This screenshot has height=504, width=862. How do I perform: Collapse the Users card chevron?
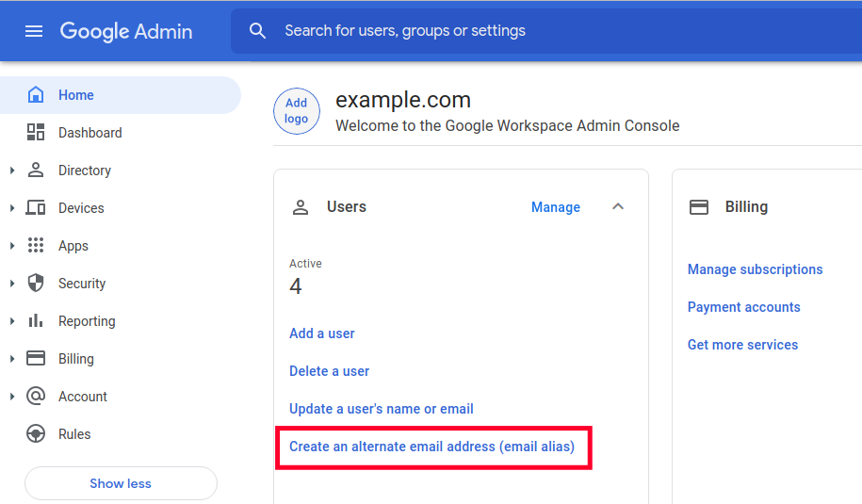[618, 206]
